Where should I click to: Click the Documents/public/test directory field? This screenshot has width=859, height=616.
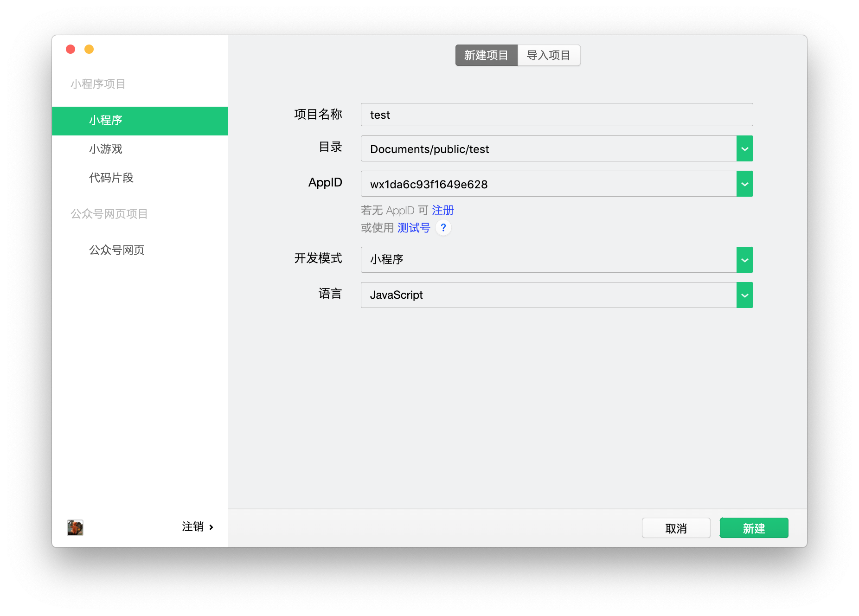point(549,149)
